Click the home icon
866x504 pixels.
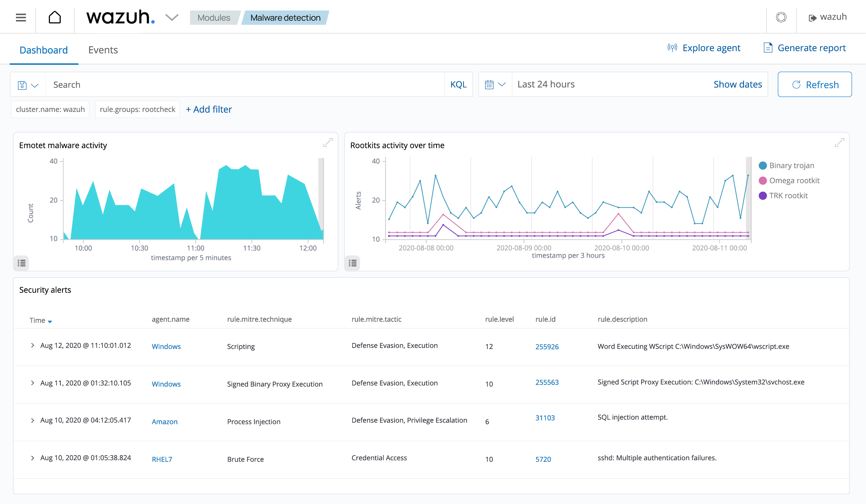click(x=55, y=17)
